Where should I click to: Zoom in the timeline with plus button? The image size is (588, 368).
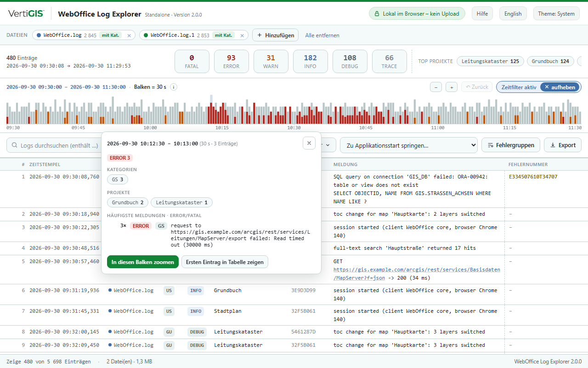[x=452, y=87]
